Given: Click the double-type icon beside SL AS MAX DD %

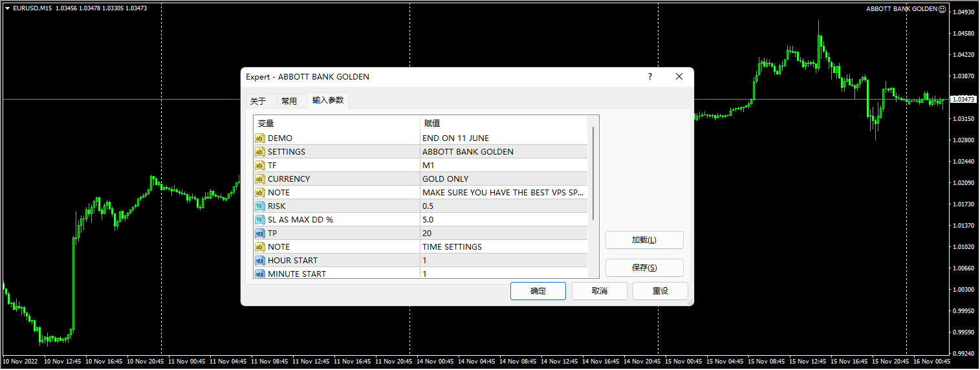Looking at the screenshot, I should point(260,219).
